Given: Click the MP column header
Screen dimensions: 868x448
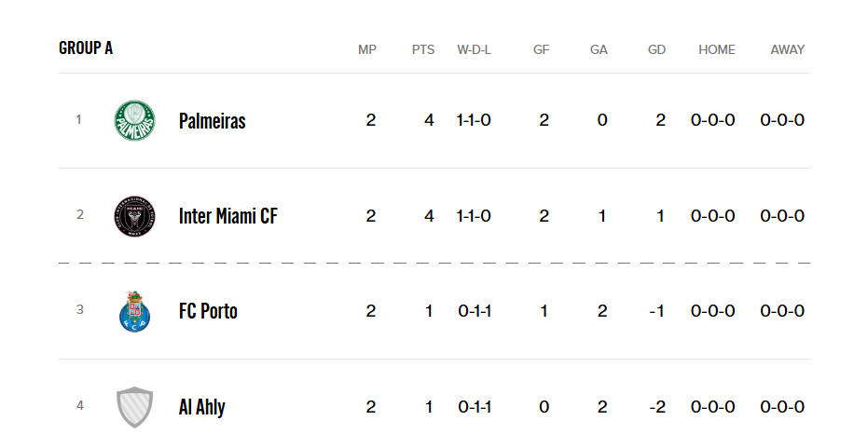Looking at the screenshot, I should pyautogui.click(x=367, y=49).
